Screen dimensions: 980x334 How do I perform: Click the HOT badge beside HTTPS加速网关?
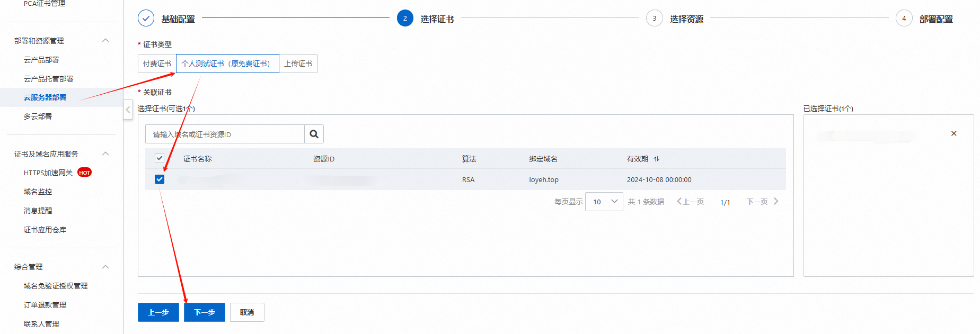coord(85,173)
